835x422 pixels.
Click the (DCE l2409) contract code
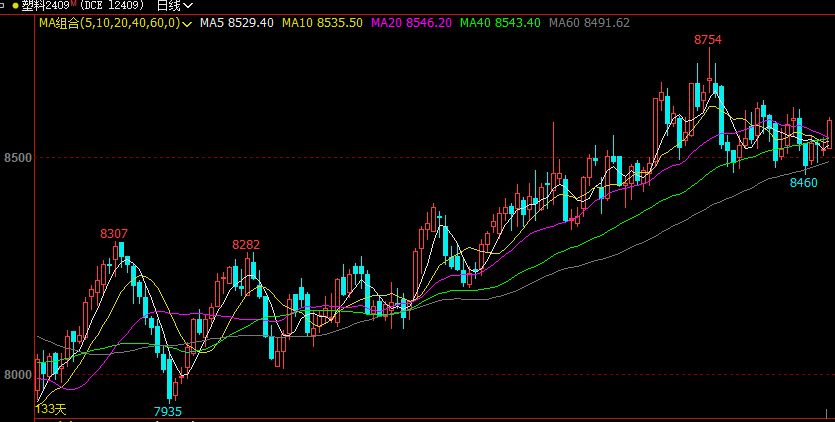click(x=113, y=6)
